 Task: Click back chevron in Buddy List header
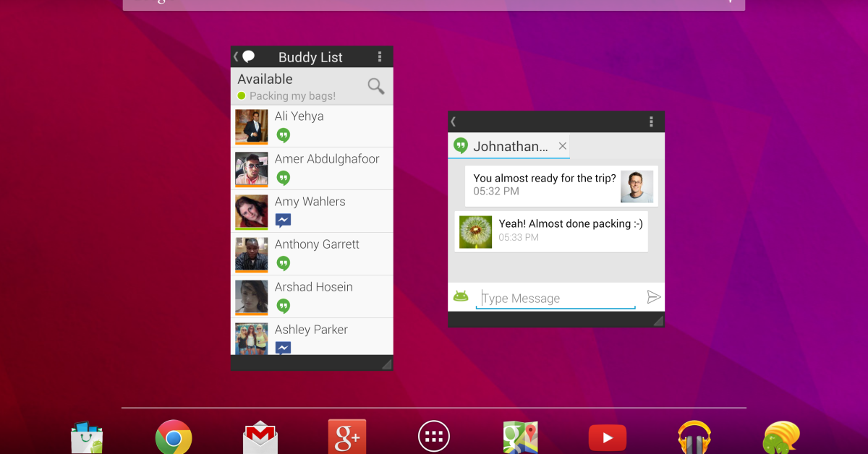[x=236, y=56]
